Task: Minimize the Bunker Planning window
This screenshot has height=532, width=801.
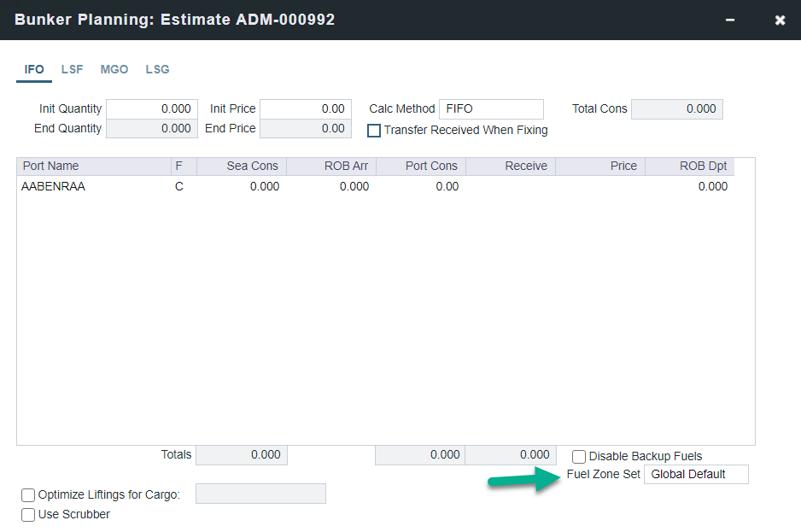Action: tap(729, 20)
